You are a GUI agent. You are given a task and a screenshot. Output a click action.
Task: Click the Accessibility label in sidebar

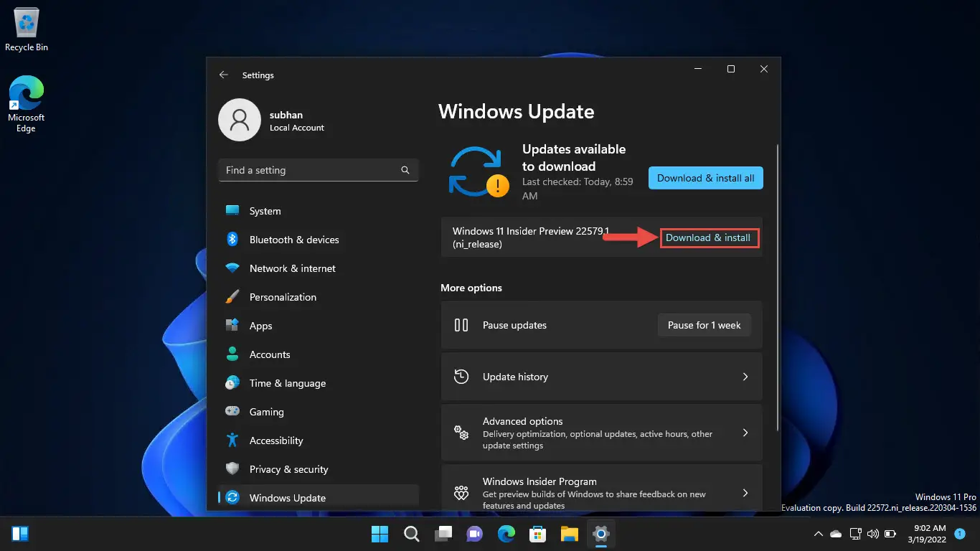tap(276, 441)
